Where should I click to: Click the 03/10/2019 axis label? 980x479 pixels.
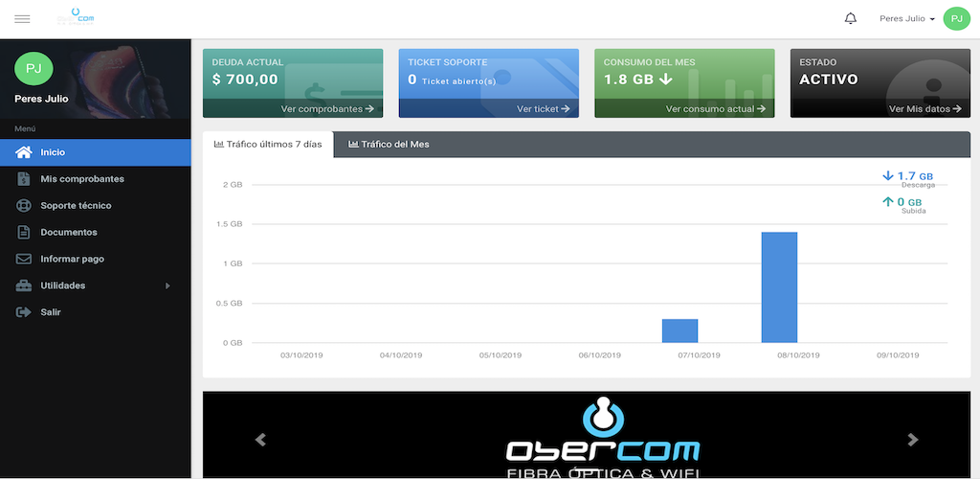(x=301, y=355)
